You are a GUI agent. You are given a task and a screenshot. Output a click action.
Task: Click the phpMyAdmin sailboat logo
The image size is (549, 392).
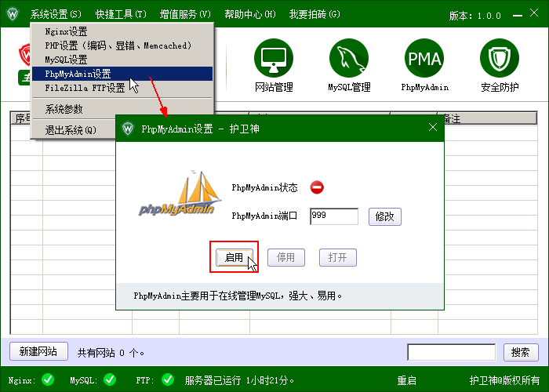click(180, 193)
